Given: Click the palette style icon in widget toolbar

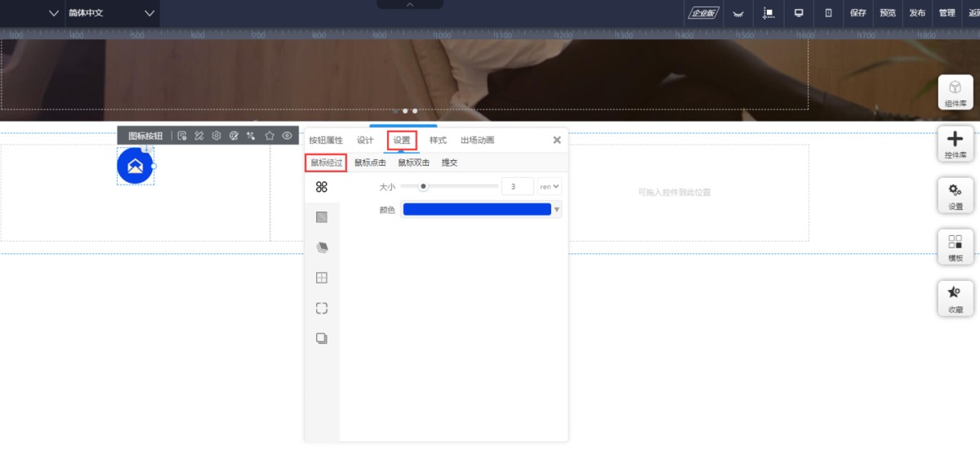Looking at the screenshot, I should click(234, 136).
